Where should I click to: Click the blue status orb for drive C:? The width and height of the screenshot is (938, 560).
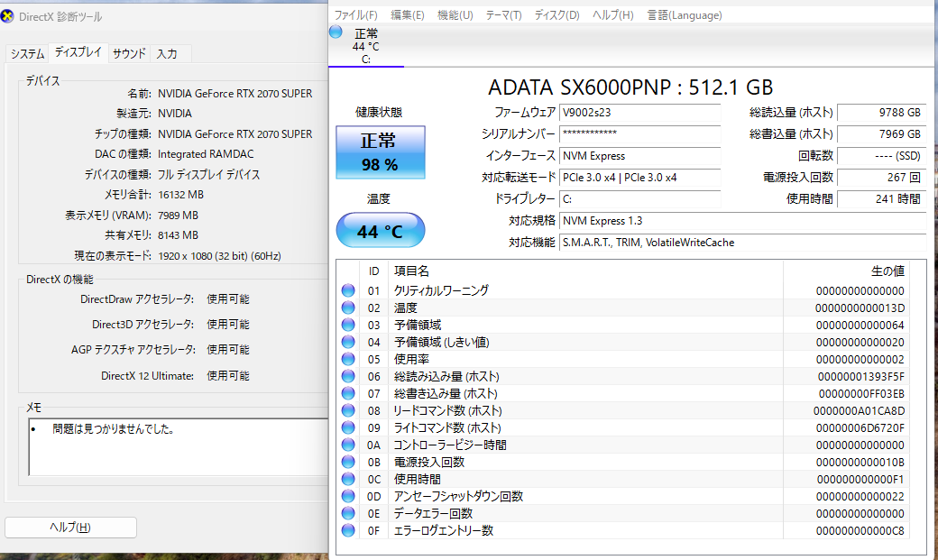pyautogui.click(x=336, y=32)
